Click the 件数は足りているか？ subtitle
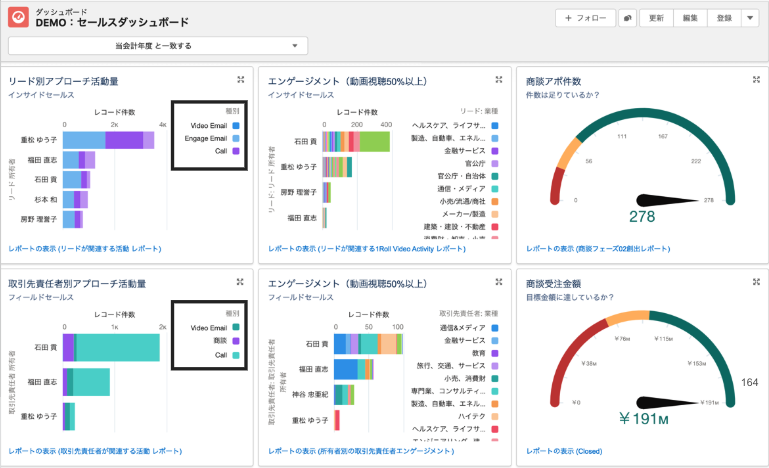 point(563,95)
